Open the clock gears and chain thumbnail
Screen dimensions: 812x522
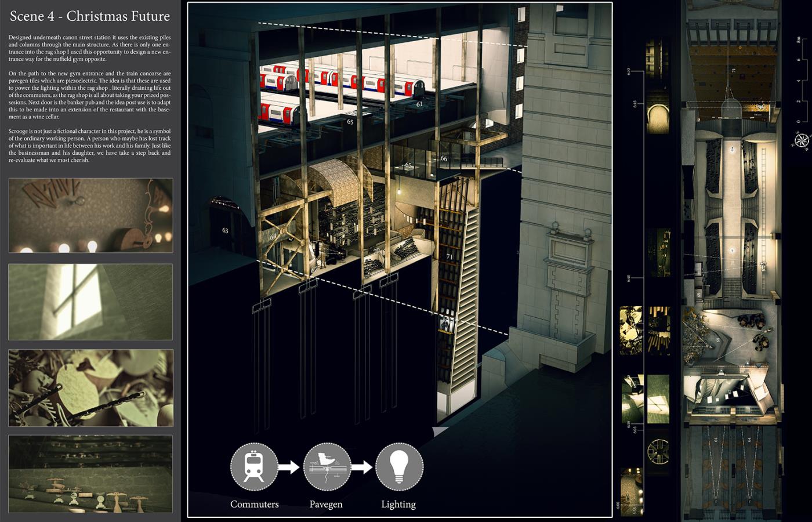coord(90,387)
